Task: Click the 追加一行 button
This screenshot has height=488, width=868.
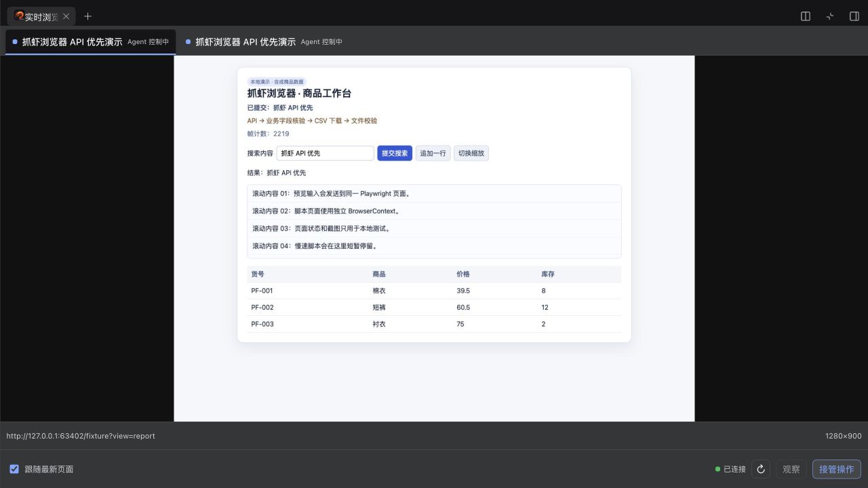Action: coord(433,153)
